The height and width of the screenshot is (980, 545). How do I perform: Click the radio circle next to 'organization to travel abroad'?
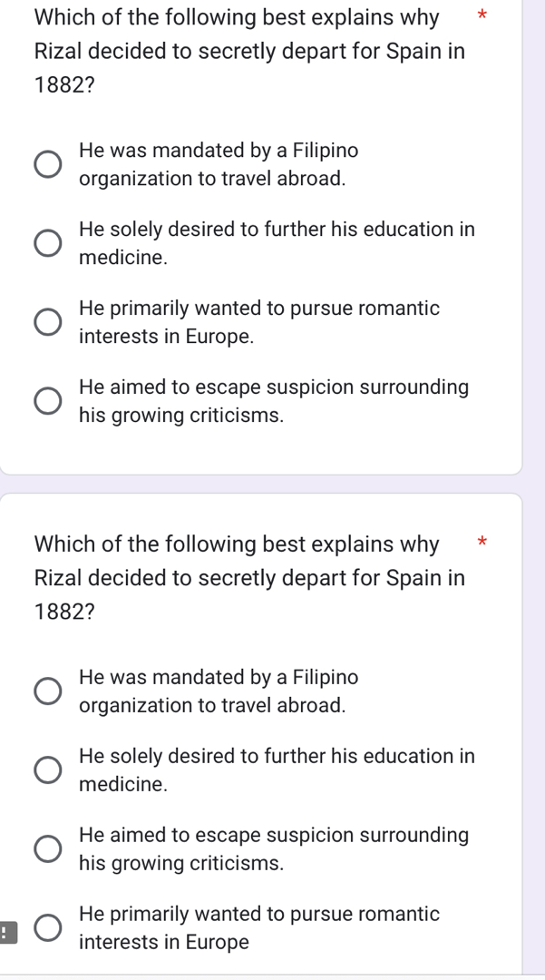pos(46,164)
